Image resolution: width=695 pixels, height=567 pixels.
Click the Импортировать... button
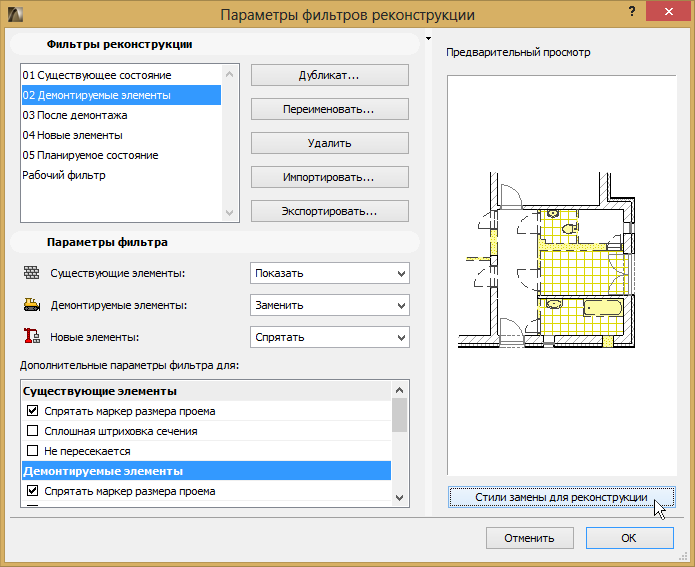click(330, 177)
